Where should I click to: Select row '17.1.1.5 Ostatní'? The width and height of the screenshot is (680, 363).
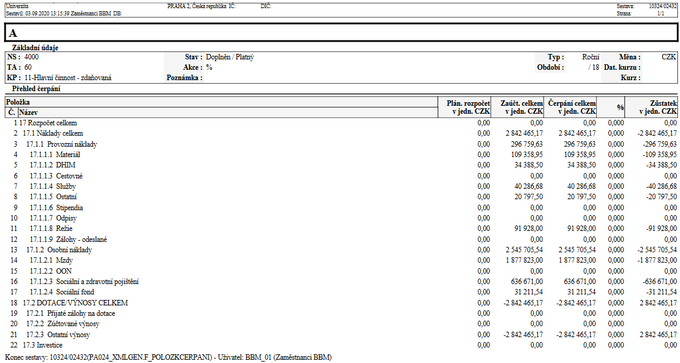pyautogui.click(x=341, y=197)
